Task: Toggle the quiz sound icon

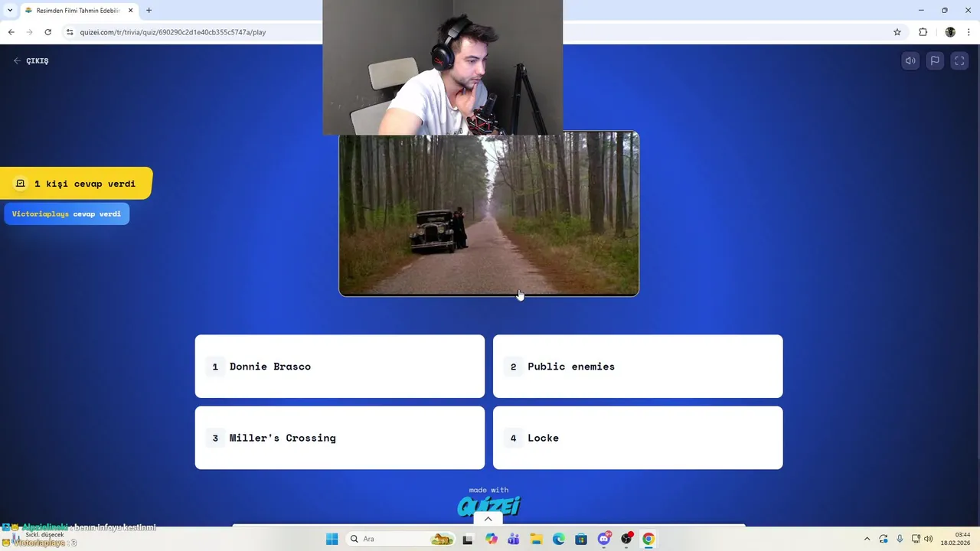Action: (x=910, y=61)
